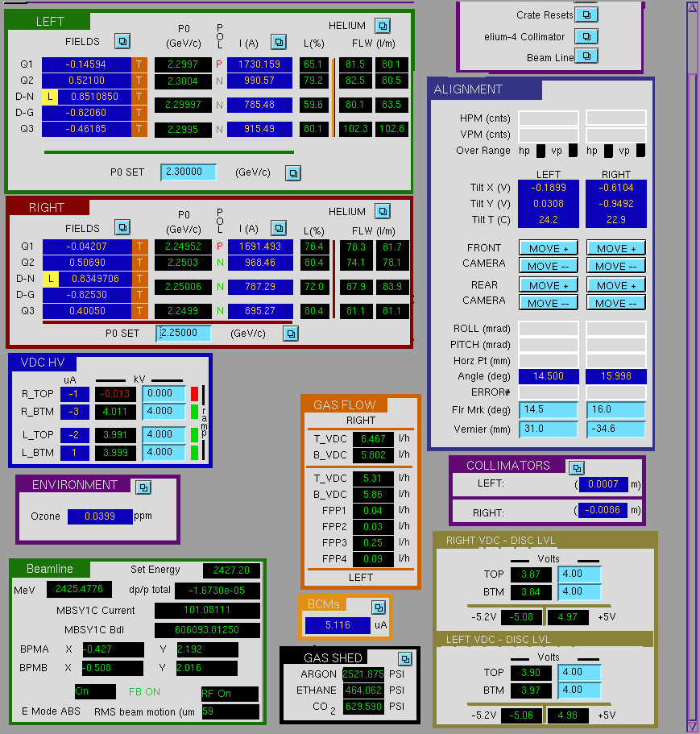Open Helium-4 Collimator display icon
Viewport: 700px width, 734px height.
pos(586,36)
